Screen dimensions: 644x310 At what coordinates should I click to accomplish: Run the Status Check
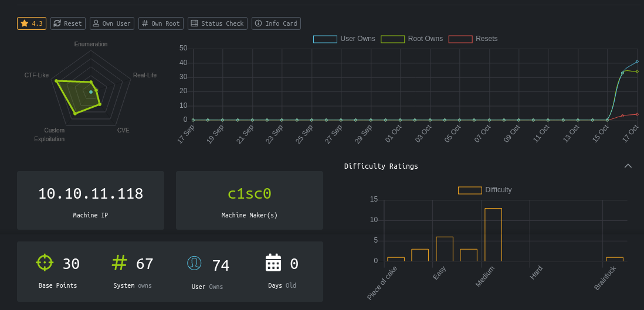[217, 23]
